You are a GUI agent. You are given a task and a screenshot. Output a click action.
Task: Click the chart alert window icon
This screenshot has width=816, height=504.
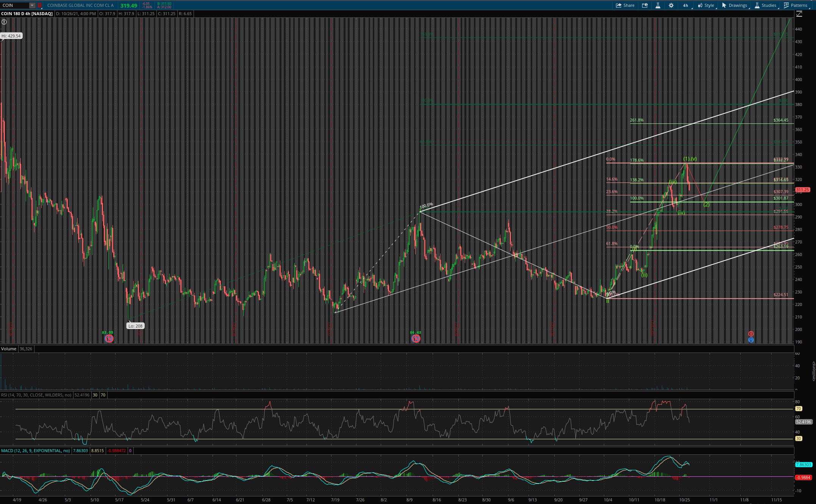point(645,5)
